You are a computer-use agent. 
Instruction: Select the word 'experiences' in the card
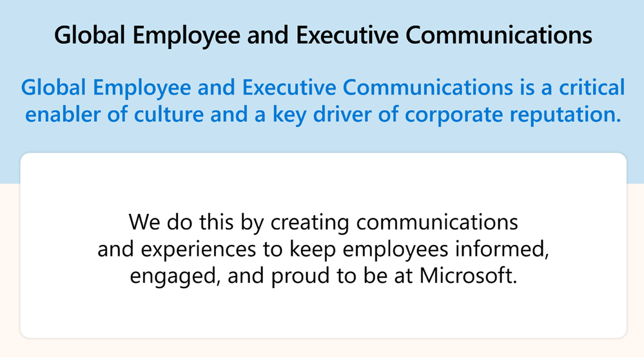coord(199,249)
